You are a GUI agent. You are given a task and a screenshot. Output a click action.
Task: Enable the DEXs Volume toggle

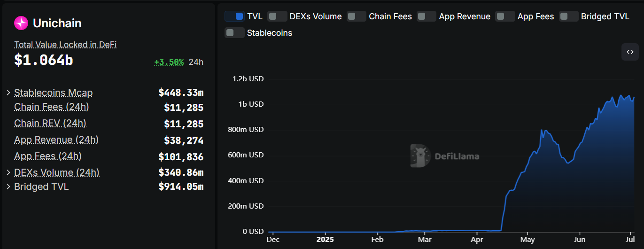click(x=277, y=16)
